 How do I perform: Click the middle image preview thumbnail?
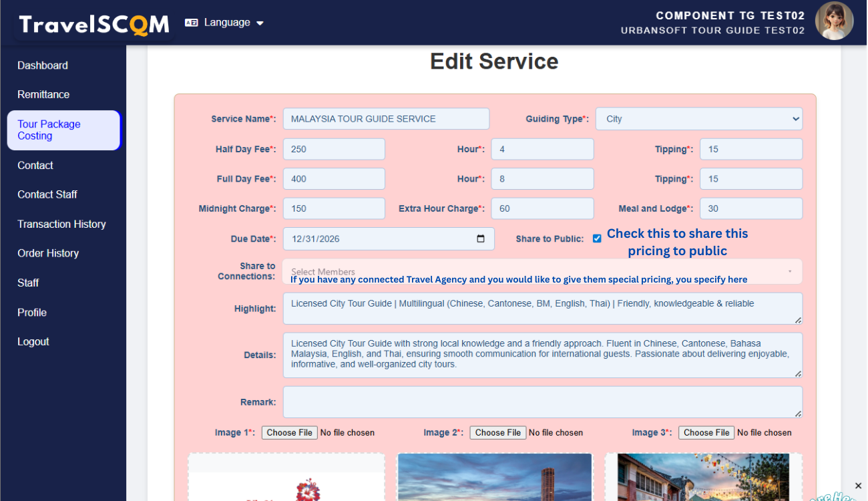(495, 477)
